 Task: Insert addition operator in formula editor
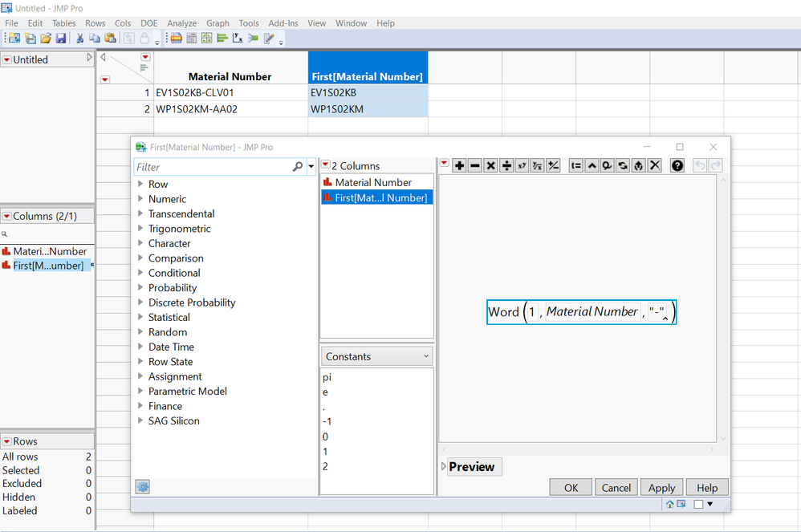(459, 165)
